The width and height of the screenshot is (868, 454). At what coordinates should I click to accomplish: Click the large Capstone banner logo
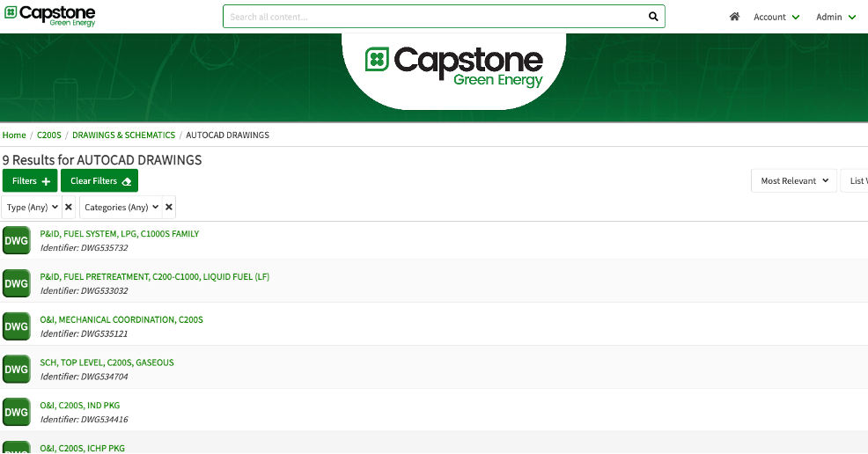pyautogui.click(x=454, y=68)
